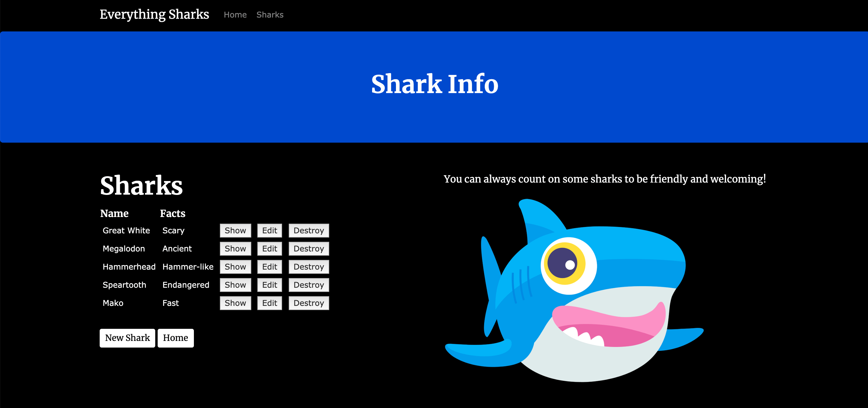868x408 pixels.
Task: Click the Home button at bottom
Action: pyautogui.click(x=175, y=338)
